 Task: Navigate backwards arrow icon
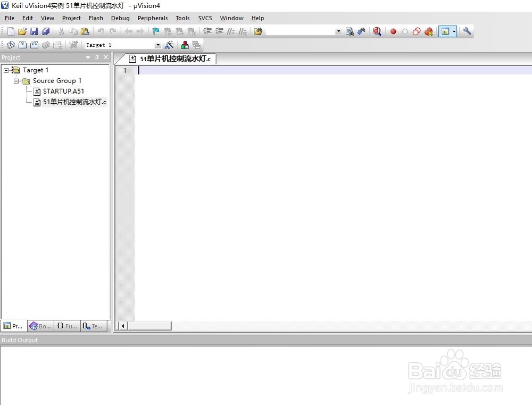tap(129, 31)
